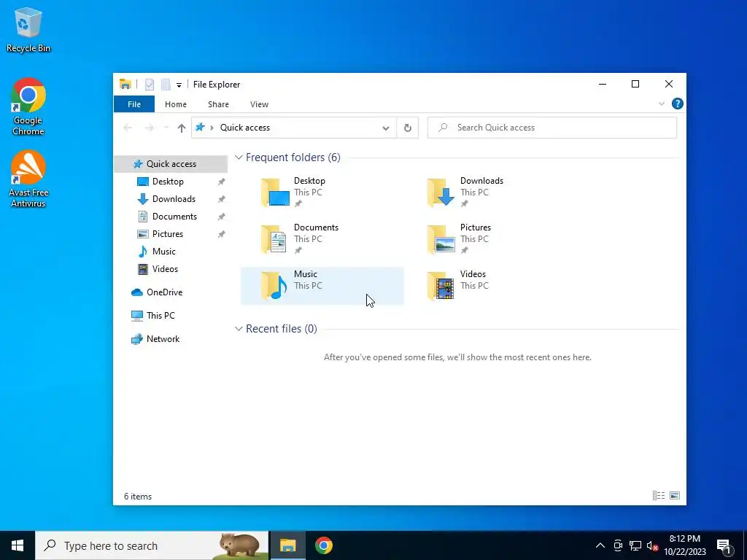Select the Pictures folder in Frequent folders

click(488, 239)
